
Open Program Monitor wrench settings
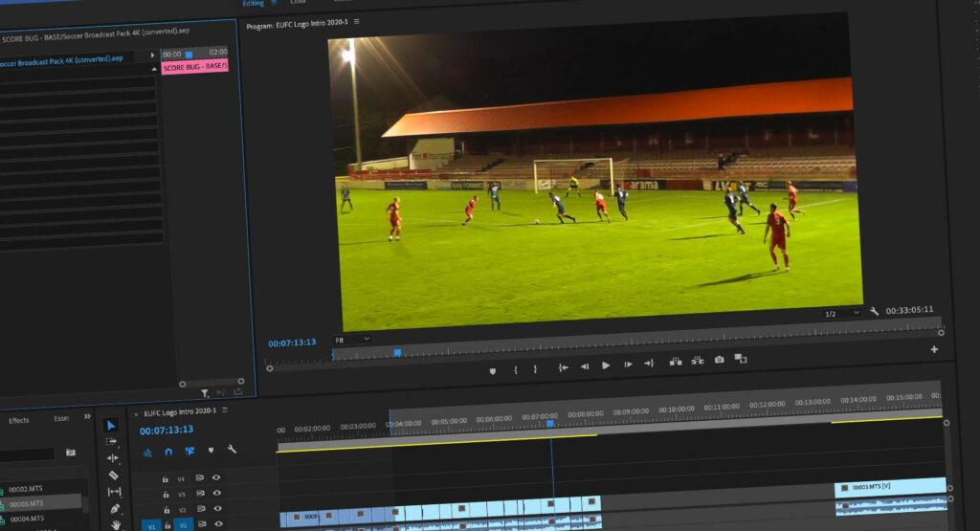click(874, 312)
